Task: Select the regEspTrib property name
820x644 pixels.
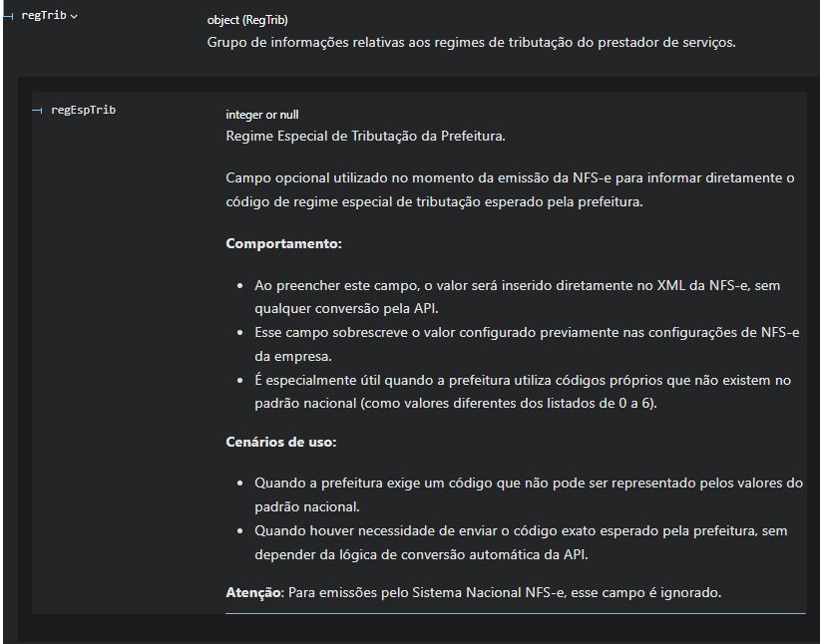Action: [83, 110]
